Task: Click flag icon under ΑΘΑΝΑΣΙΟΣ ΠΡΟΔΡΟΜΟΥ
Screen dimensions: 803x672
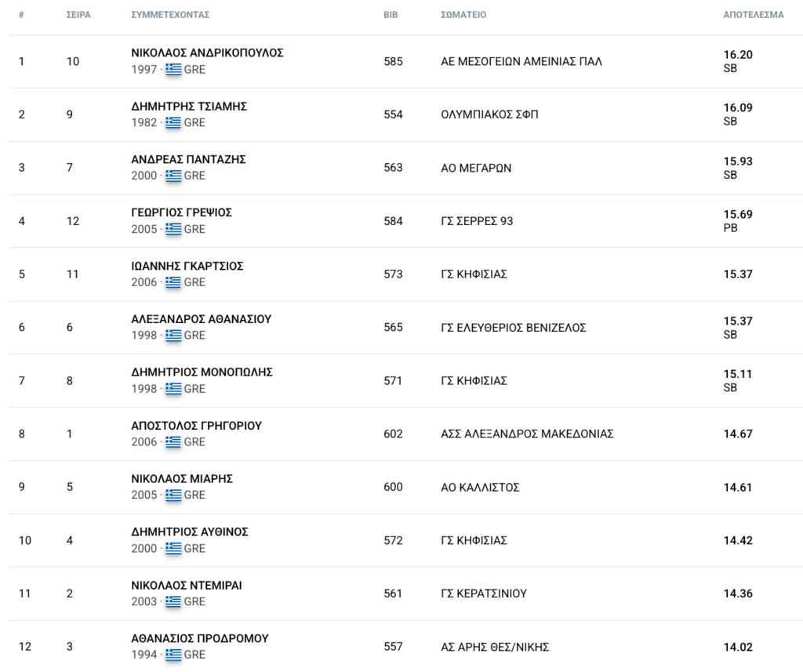Action: (x=173, y=655)
